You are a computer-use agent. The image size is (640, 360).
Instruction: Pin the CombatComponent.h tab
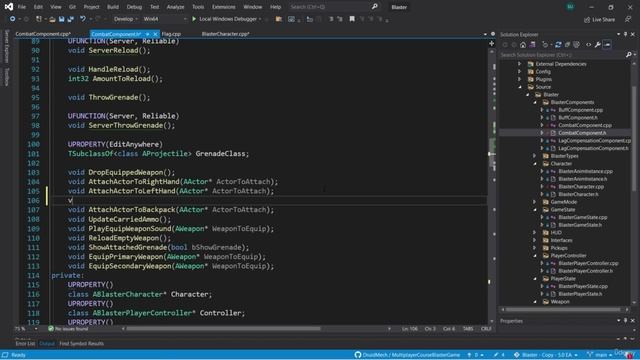pyautogui.click(x=148, y=34)
